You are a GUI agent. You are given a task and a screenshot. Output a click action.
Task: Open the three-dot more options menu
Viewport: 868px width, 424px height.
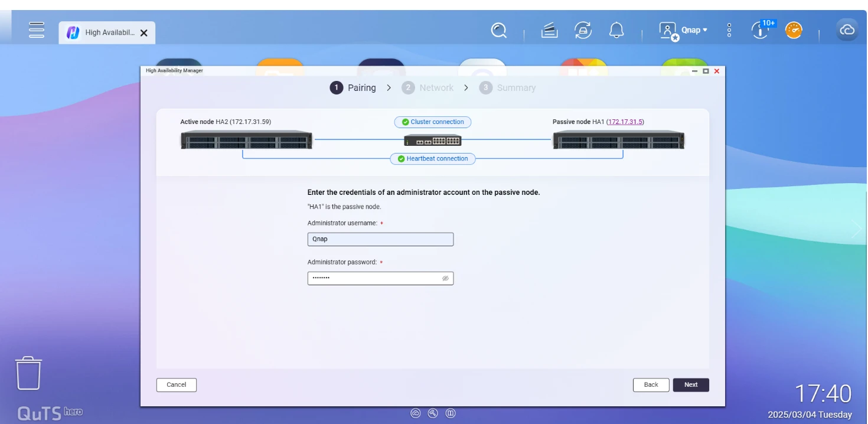click(729, 30)
